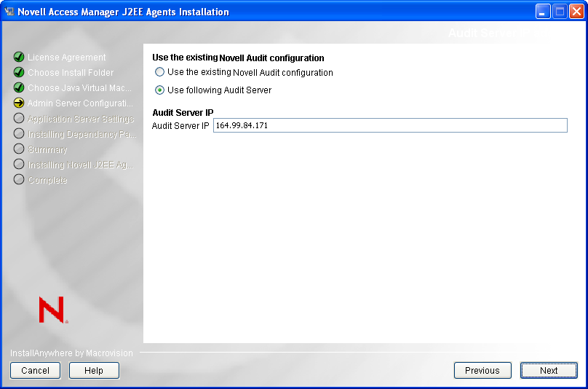Click the 'InstallAnywhere by Macrovision' text
The width and height of the screenshot is (588, 389).
coord(71,353)
